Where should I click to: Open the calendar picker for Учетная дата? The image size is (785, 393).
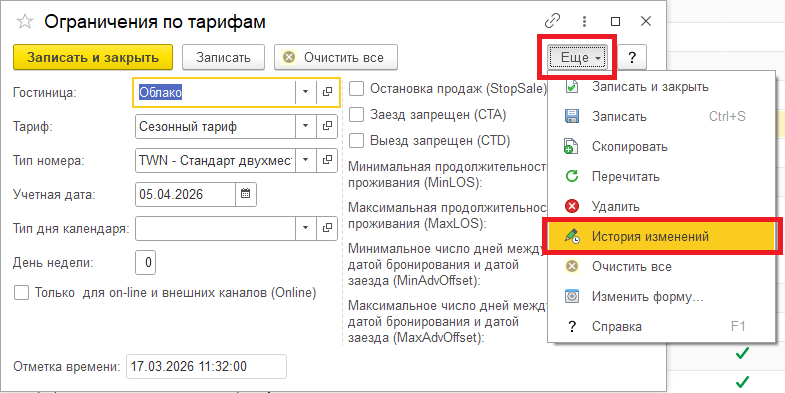pos(246,194)
